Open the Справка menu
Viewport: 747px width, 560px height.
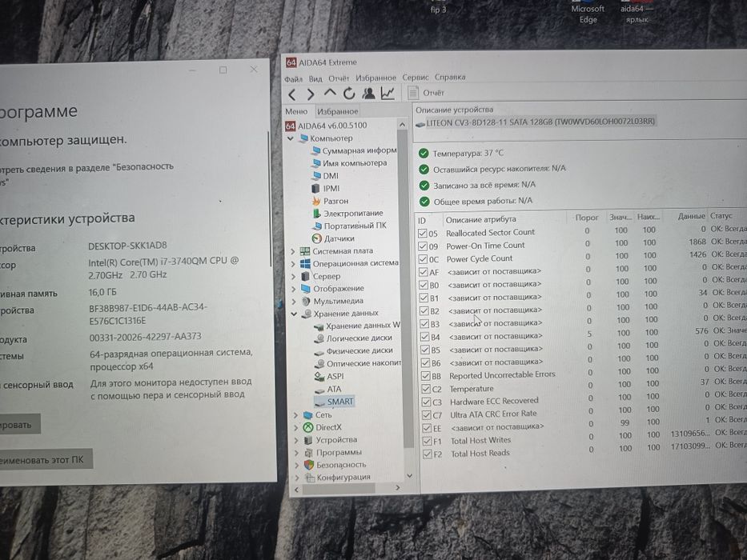[x=450, y=77]
